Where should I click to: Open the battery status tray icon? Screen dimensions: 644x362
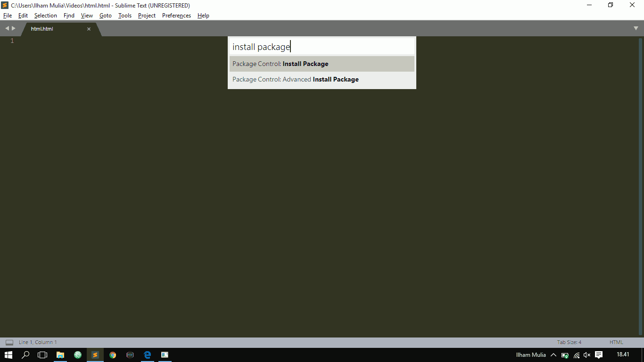pos(565,355)
